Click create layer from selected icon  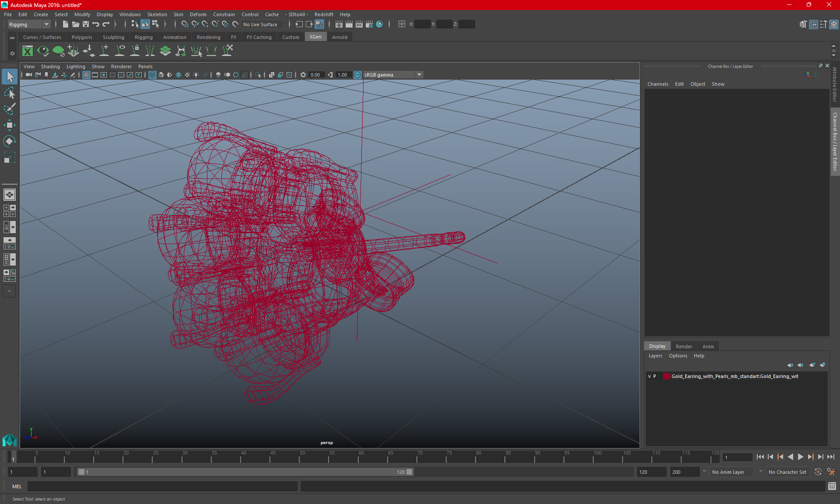coord(822,365)
